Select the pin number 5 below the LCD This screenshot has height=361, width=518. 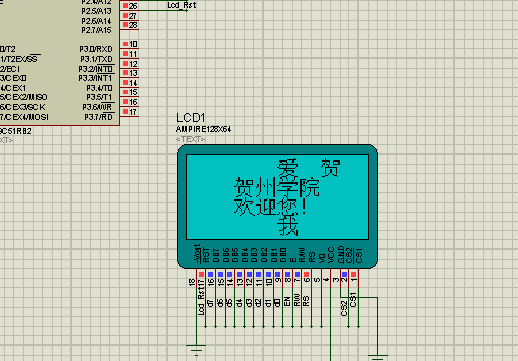point(317,280)
